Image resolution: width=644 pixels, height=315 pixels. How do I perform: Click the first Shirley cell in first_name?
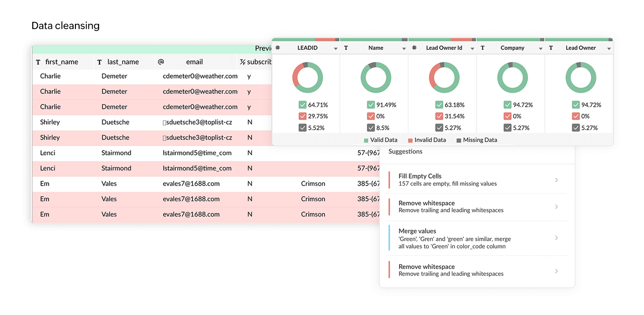50,122
